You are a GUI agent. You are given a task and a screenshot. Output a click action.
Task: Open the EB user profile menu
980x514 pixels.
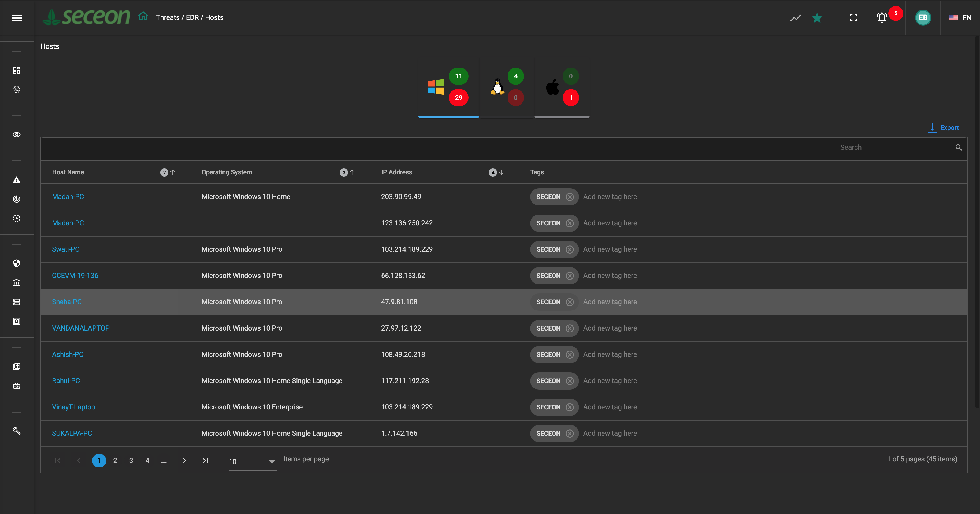click(x=923, y=17)
